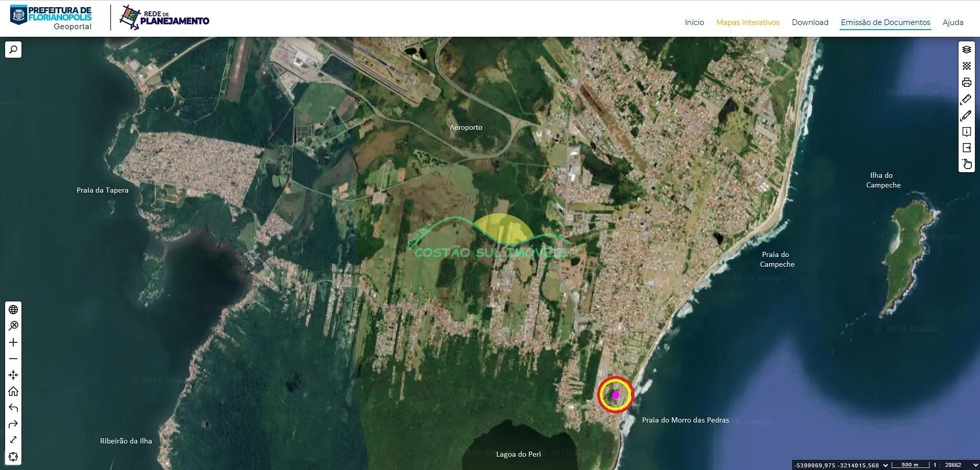Open the map layers panel
Screen dimensions: 980x470
(967, 50)
